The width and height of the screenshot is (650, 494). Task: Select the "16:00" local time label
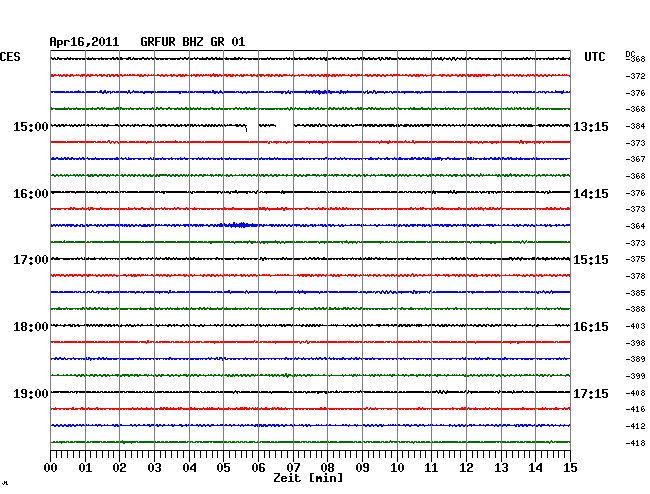pos(31,194)
